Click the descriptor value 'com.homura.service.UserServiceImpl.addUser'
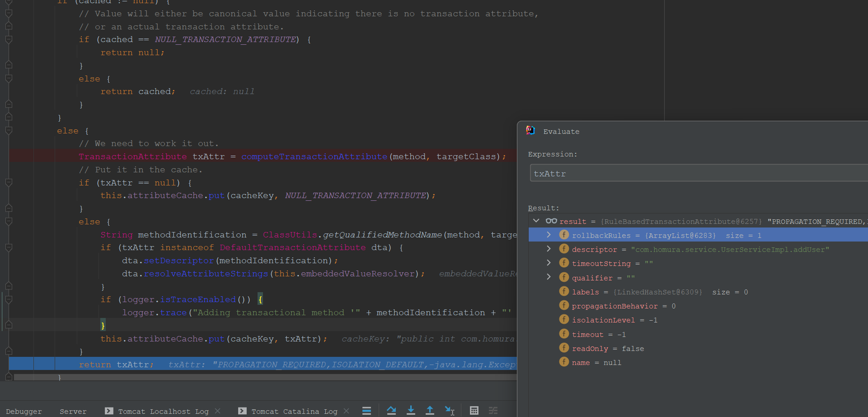 [x=730, y=249]
